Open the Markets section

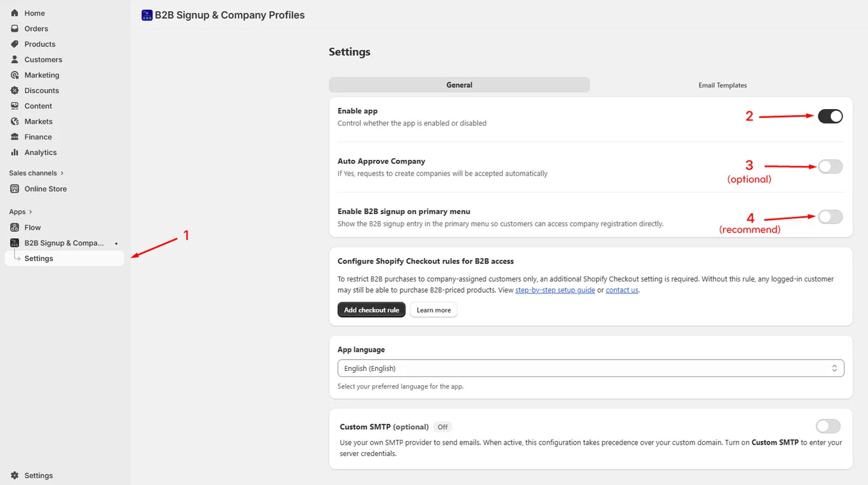[x=38, y=121]
